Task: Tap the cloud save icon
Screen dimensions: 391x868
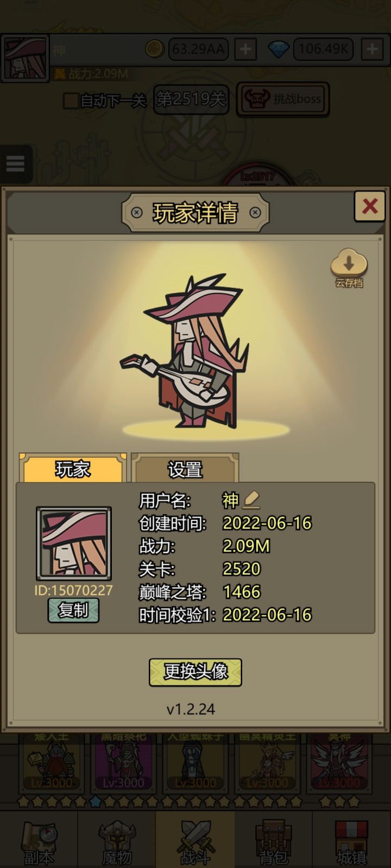Action: (349, 267)
